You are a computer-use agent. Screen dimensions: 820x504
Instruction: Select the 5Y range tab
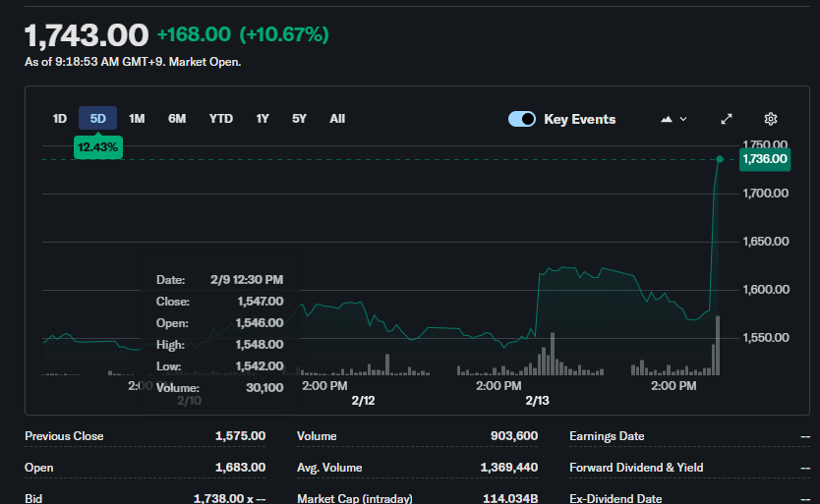click(299, 119)
